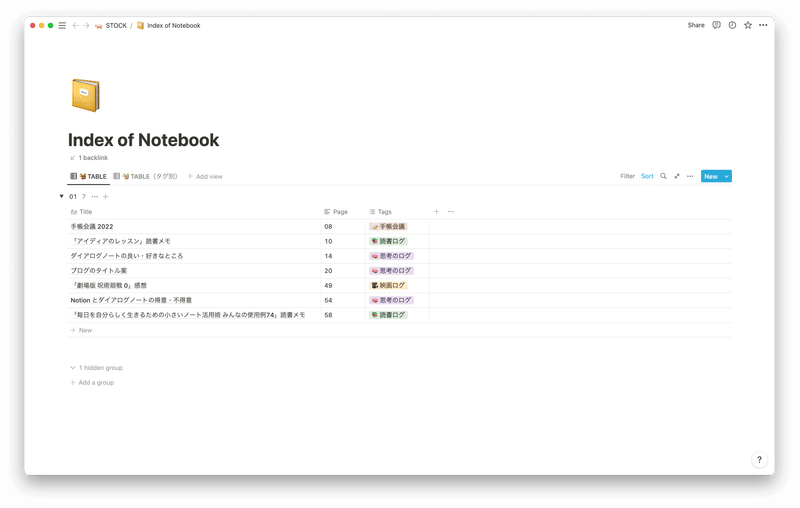
Task: Open the help question mark button
Action: coord(759,460)
